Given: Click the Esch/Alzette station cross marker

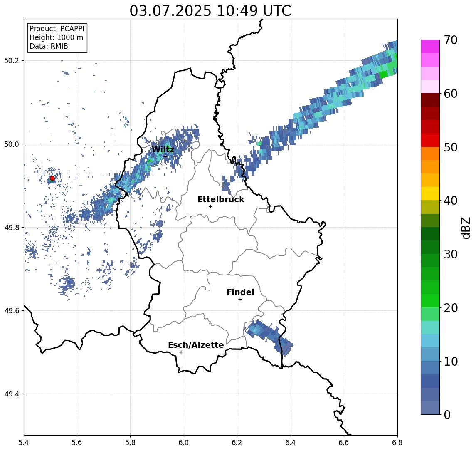Looking at the screenshot, I should point(181,352).
